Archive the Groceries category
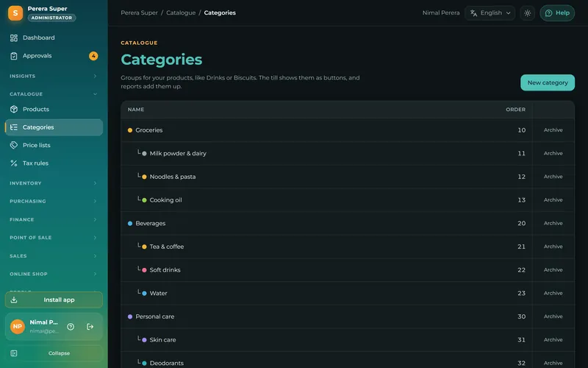 (553, 130)
